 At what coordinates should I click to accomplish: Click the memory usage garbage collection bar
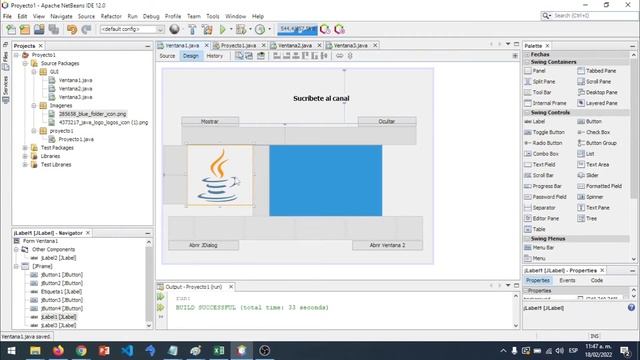[x=297, y=29]
